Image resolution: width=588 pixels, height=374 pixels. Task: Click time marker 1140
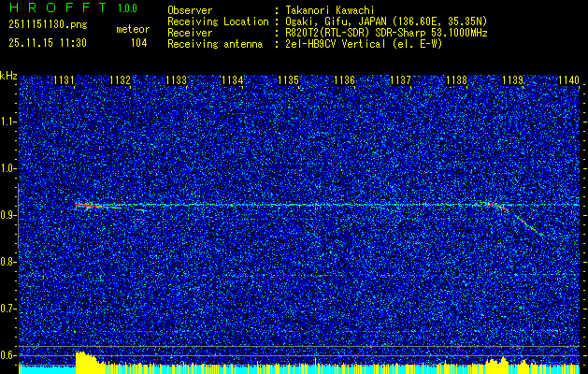pos(569,79)
